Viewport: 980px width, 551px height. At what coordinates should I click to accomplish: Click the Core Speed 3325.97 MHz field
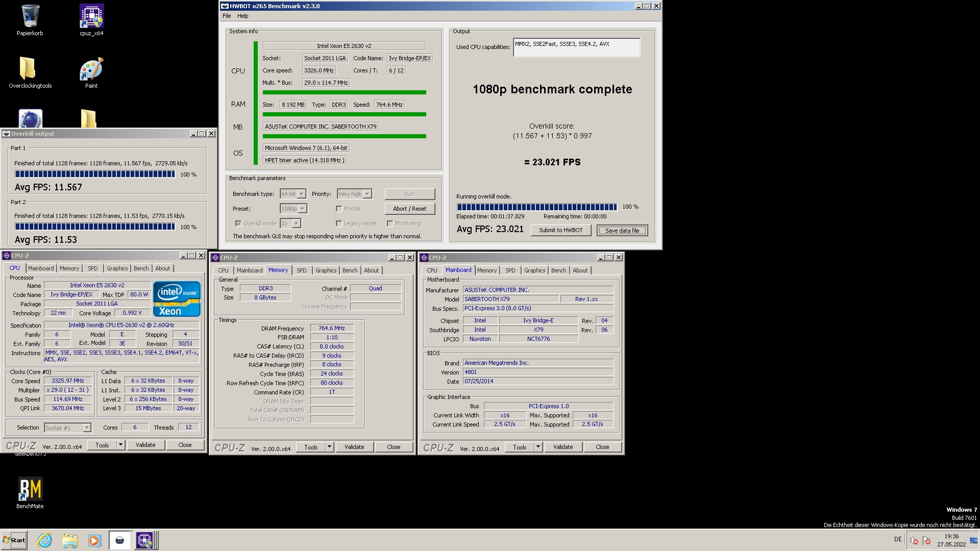click(x=68, y=381)
